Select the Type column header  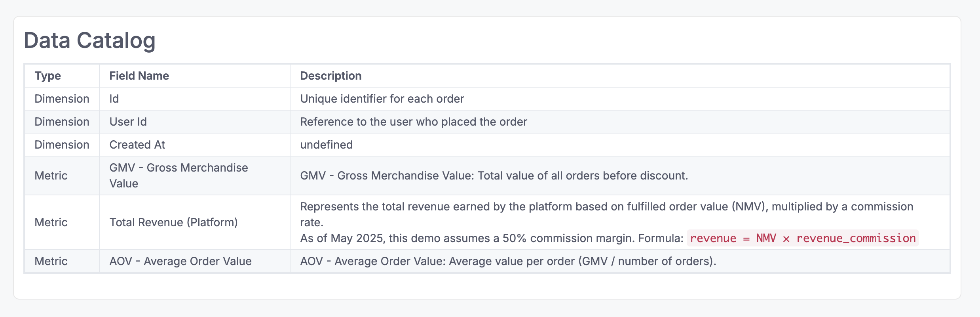48,76
